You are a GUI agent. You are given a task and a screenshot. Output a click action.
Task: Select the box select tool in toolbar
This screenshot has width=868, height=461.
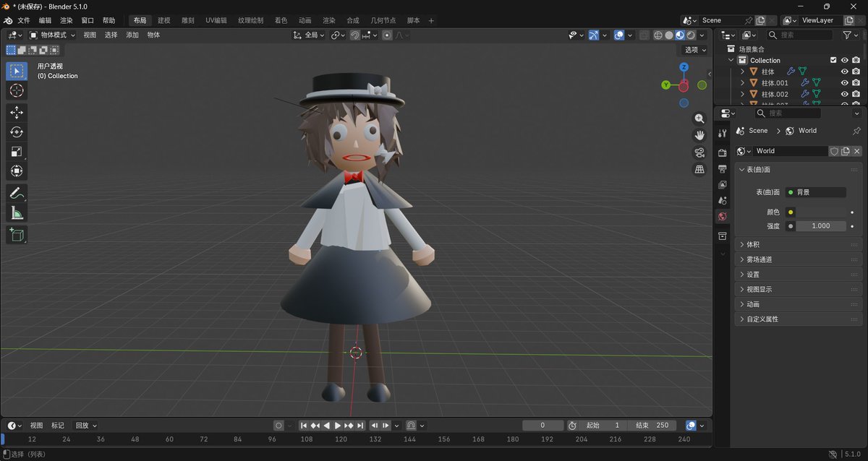[x=17, y=71]
